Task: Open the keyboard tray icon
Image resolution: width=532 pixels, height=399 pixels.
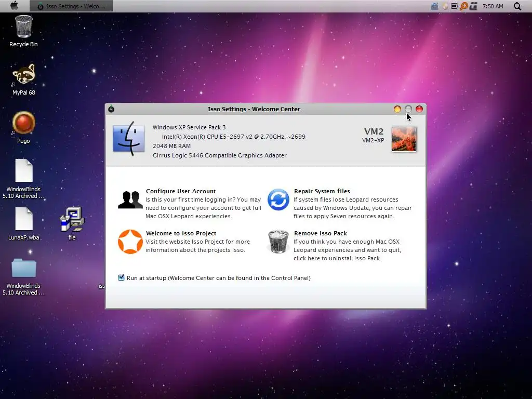Action: [435, 6]
